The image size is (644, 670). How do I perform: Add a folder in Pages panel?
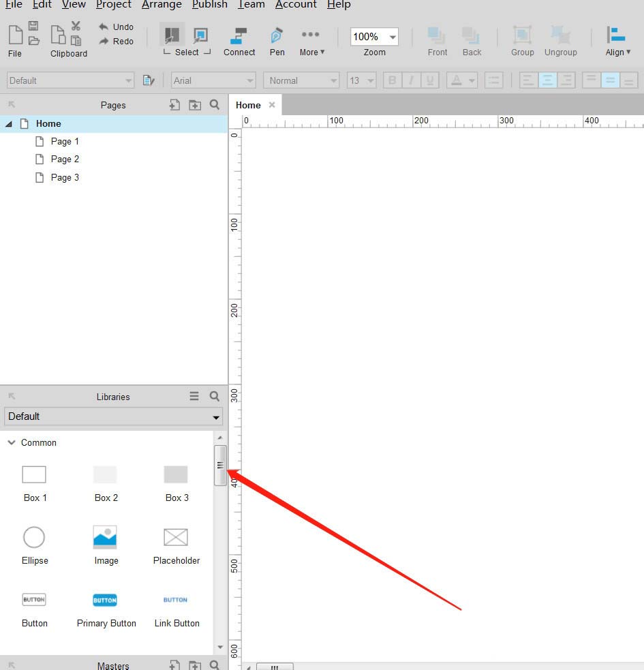195,105
